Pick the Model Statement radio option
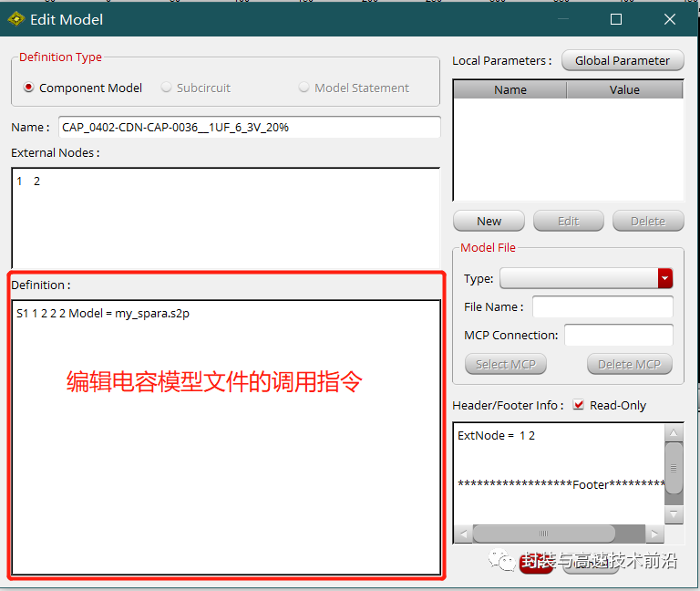Image resolution: width=700 pixels, height=591 pixels. click(x=304, y=88)
